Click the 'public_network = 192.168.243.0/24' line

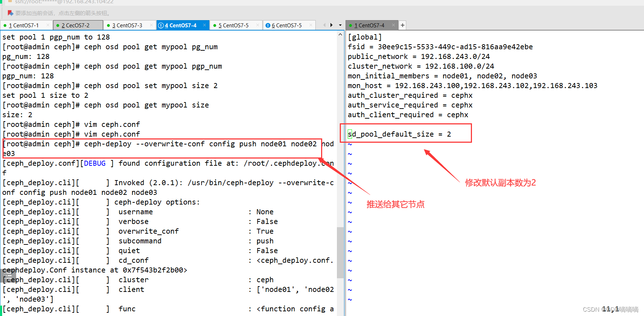pyautogui.click(x=418, y=56)
